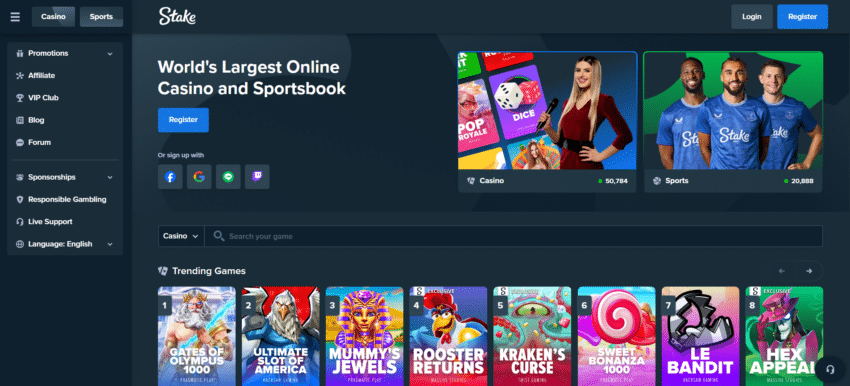Click the Trending Games cards icon

pyautogui.click(x=163, y=271)
